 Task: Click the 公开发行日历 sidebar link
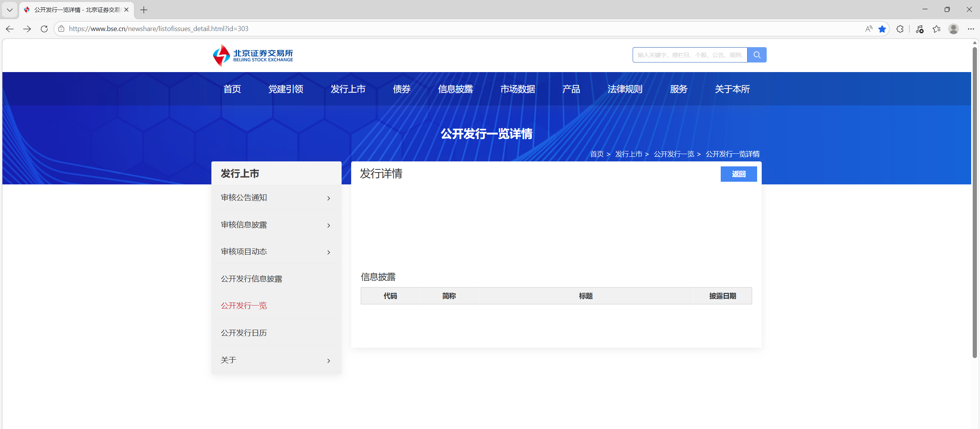point(244,333)
